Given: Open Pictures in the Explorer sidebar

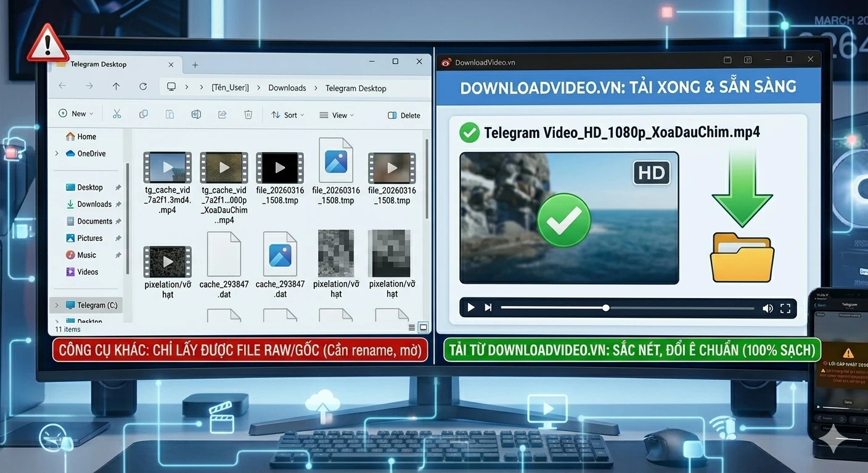Looking at the screenshot, I should [84, 238].
